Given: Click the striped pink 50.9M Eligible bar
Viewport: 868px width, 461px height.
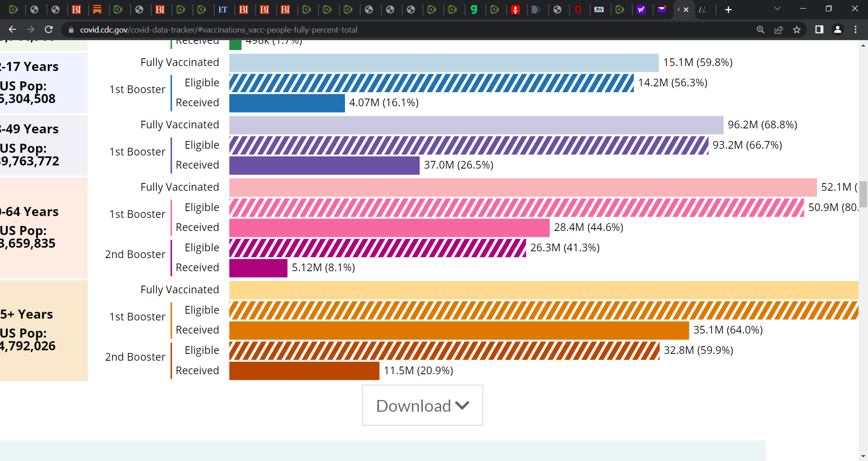Looking at the screenshot, I should [517, 207].
